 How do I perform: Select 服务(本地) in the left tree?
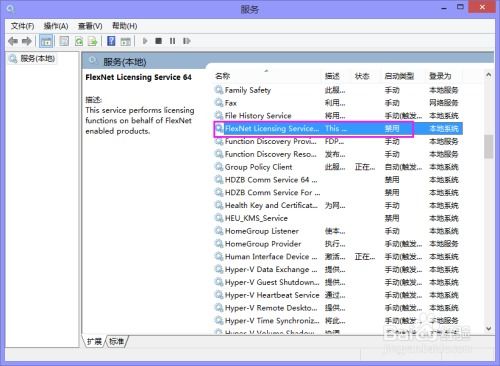[37, 59]
